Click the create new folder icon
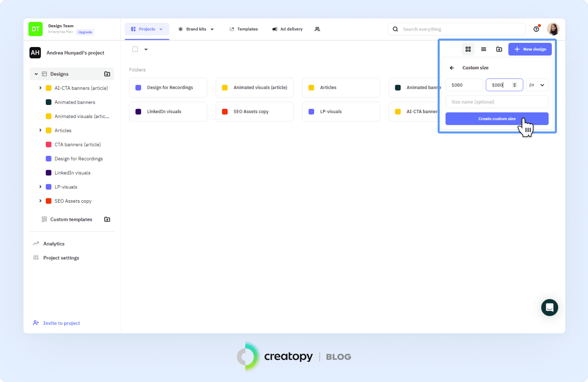 point(499,49)
